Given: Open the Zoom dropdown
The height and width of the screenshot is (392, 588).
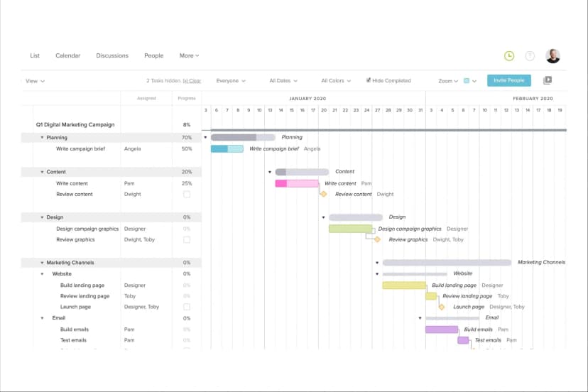Looking at the screenshot, I should (x=448, y=81).
